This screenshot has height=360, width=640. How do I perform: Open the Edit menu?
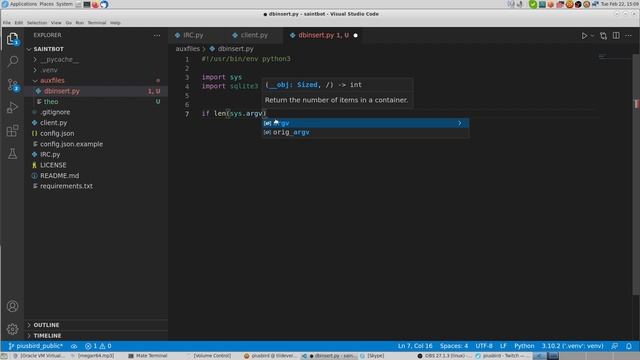pos(19,23)
